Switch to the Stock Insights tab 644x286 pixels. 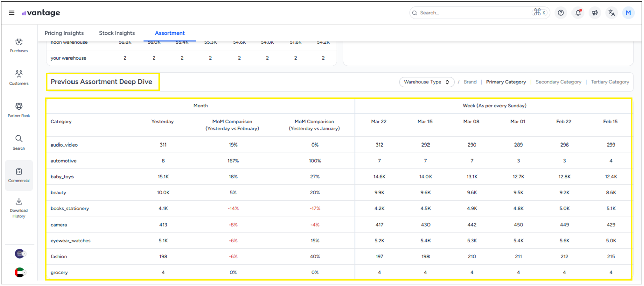click(117, 33)
